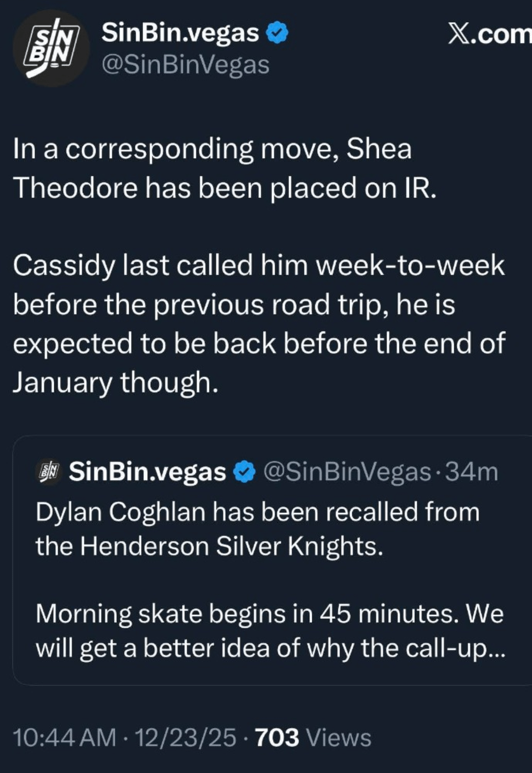This screenshot has height=773, width=532.
Task: Click the 34m timestamp on quoted post
Action: pos(471,472)
